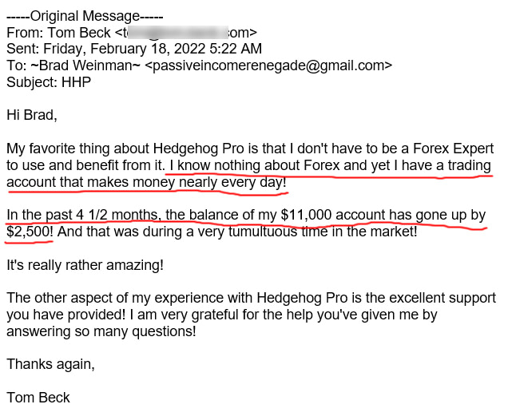The image size is (512, 420).
Task: Click the subject text HHP
Action: 77,81
